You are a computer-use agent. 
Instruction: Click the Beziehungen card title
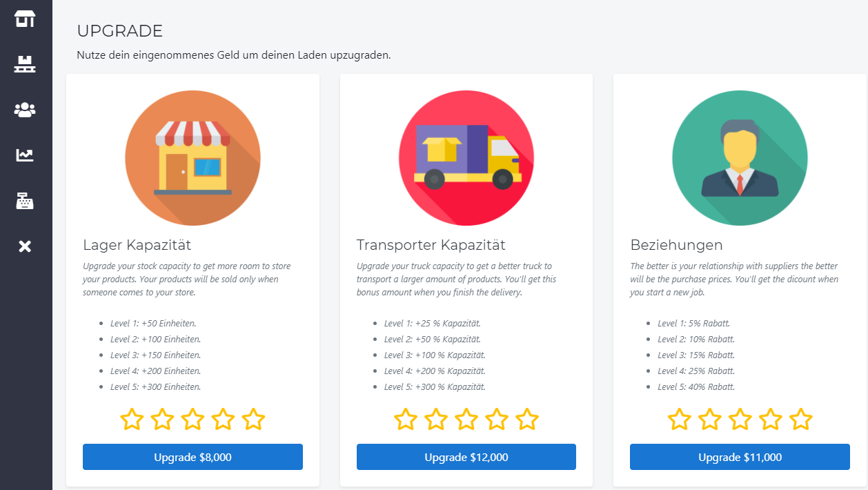click(677, 245)
